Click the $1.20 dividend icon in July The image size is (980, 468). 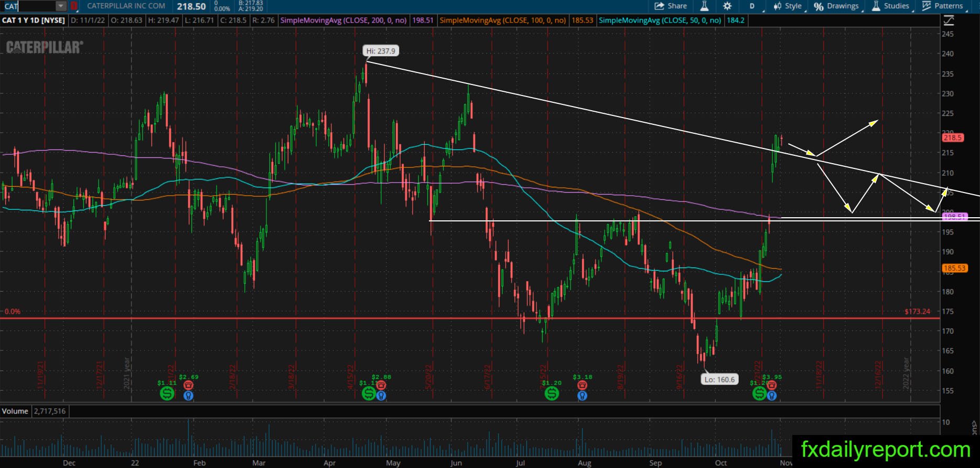click(x=552, y=392)
